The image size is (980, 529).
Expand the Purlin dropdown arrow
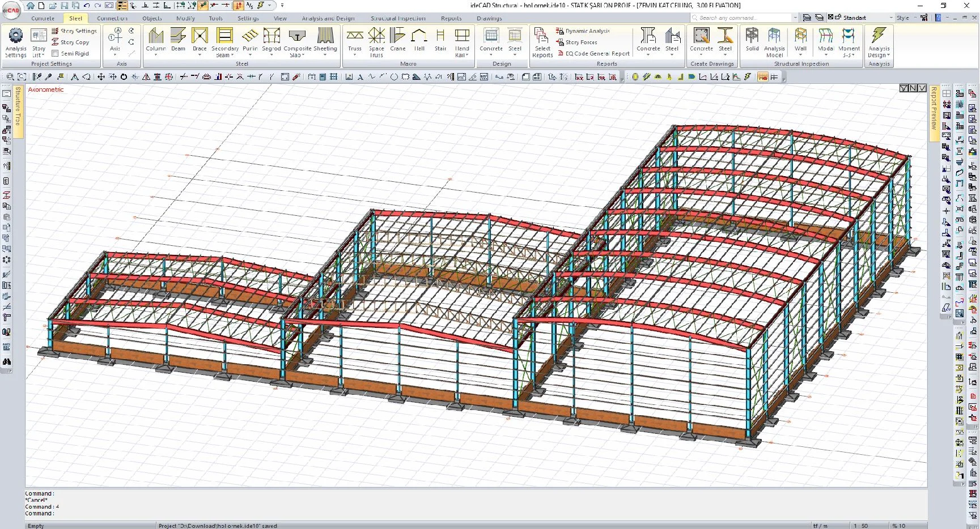pos(250,55)
